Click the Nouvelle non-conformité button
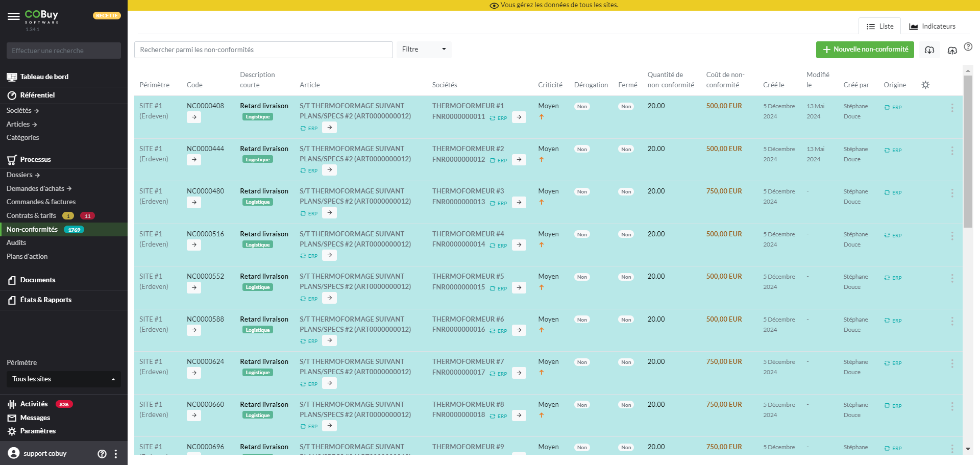Image resolution: width=980 pixels, height=465 pixels. coord(865,50)
